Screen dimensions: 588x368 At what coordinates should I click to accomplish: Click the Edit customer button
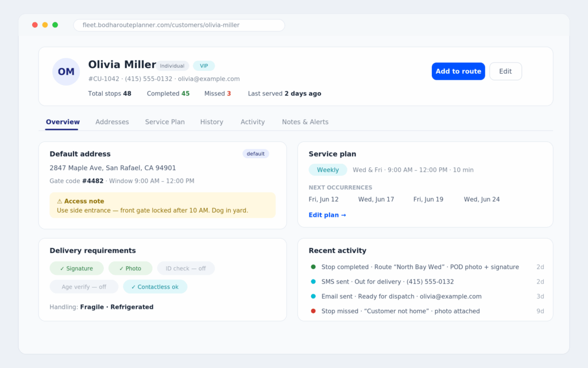coord(505,71)
